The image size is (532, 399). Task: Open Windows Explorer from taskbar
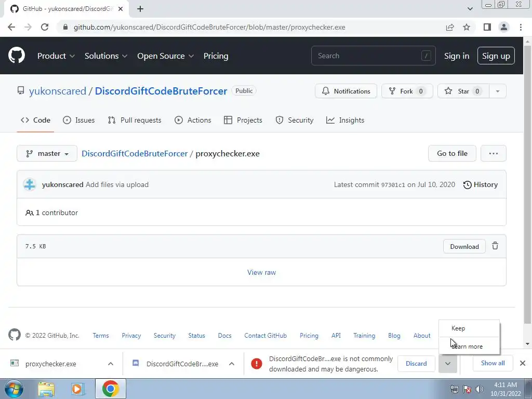[x=46, y=389]
